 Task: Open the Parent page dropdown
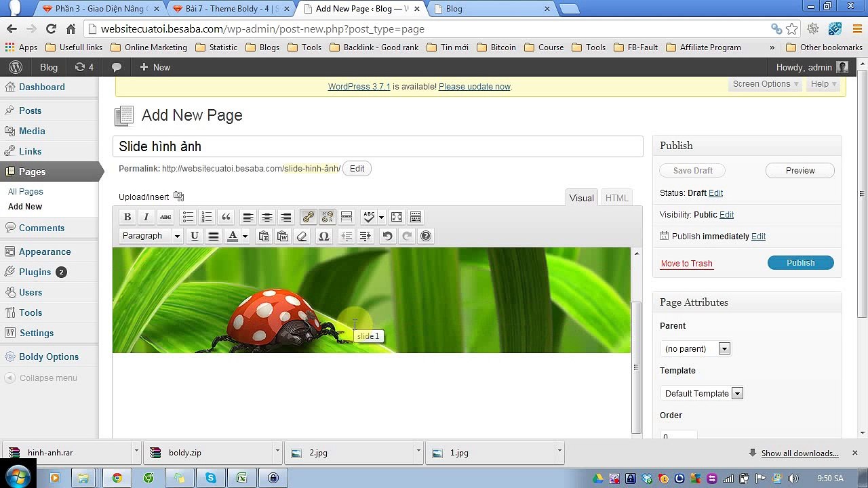point(695,349)
